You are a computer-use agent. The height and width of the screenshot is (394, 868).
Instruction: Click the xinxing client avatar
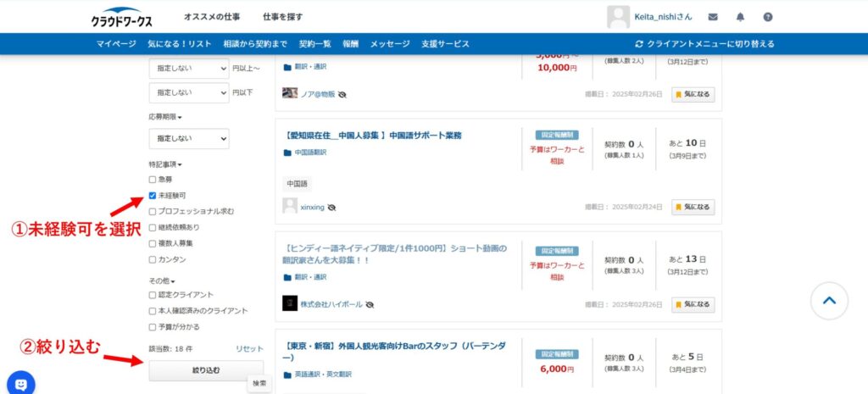tap(290, 206)
